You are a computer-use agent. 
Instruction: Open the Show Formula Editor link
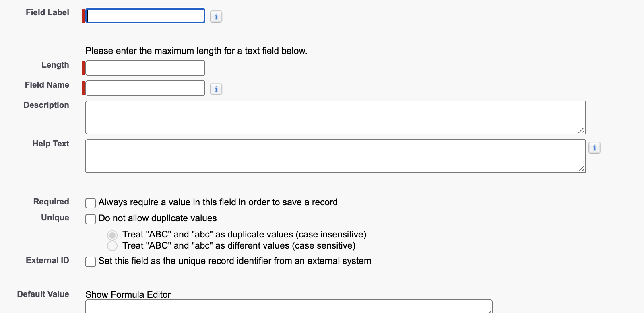pos(128,294)
